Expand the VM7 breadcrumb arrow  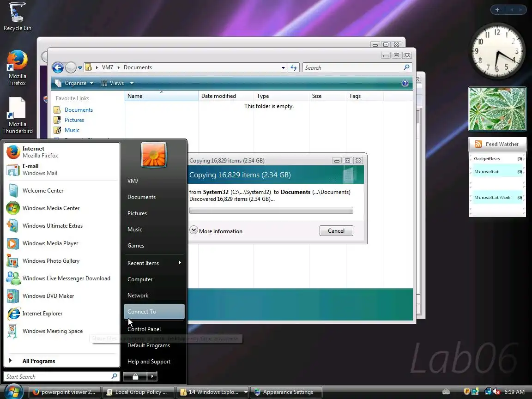(119, 67)
